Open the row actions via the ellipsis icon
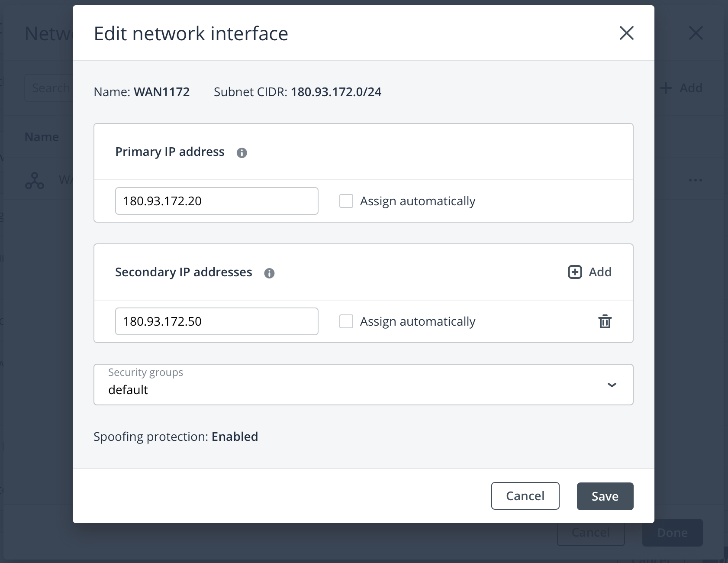The width and height of the screenshot is (728, 563). click(x=695, y=180)
